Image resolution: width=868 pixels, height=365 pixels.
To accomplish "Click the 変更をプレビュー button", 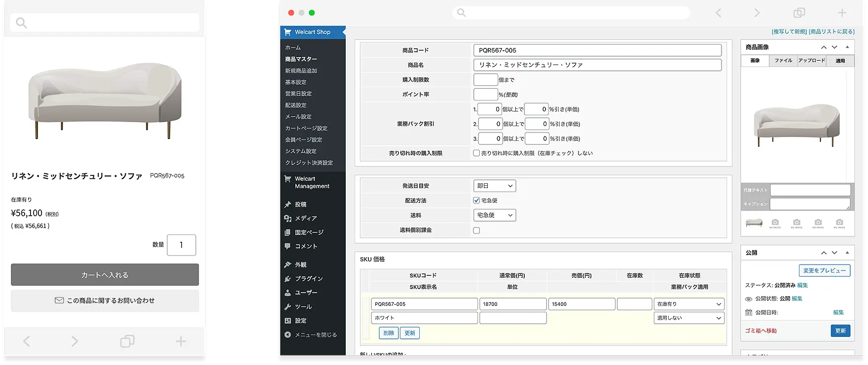I will pos(825,270).
